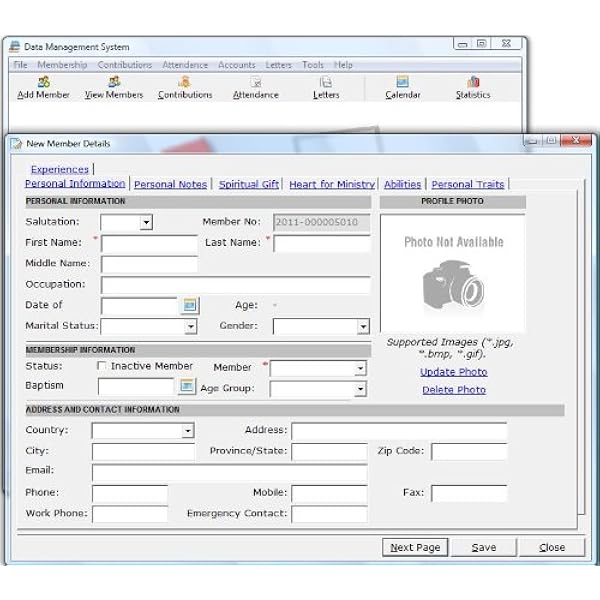
Task: Open the Date of Birth calendar picker
Action: tap(189, 305)
